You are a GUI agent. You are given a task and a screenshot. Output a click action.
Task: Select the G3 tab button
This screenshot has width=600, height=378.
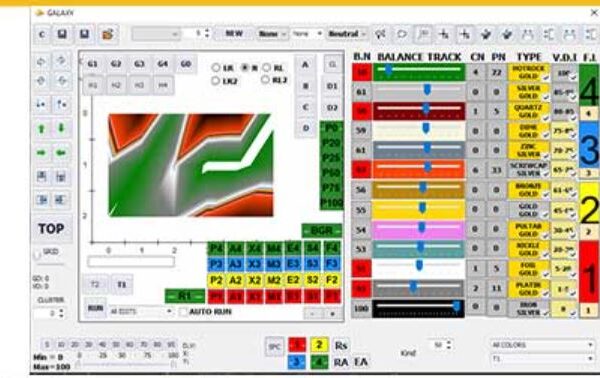pos(139,64)
